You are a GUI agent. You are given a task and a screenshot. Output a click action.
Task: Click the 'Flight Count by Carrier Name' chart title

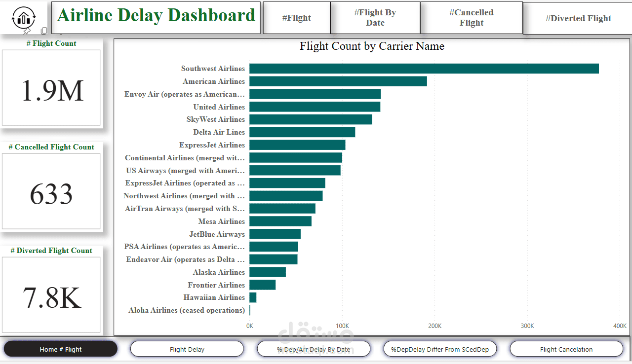click(x=372, y=46)
